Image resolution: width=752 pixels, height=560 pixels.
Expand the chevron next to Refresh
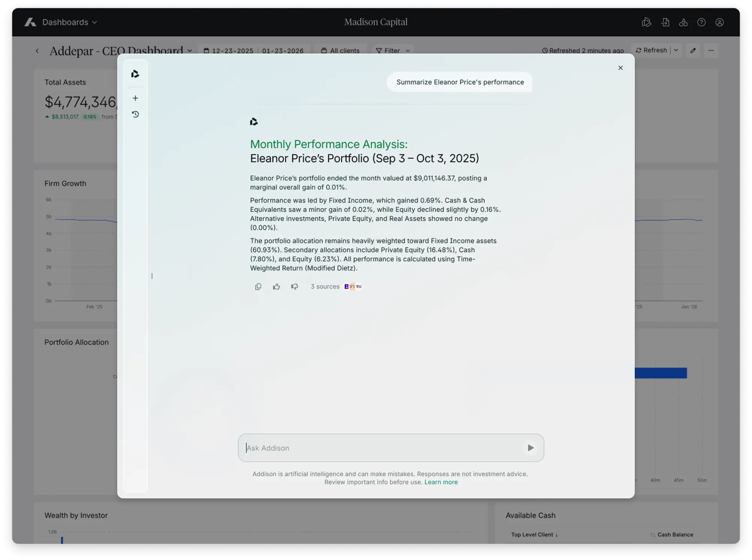pyautogui.click(x=676, y=50)
